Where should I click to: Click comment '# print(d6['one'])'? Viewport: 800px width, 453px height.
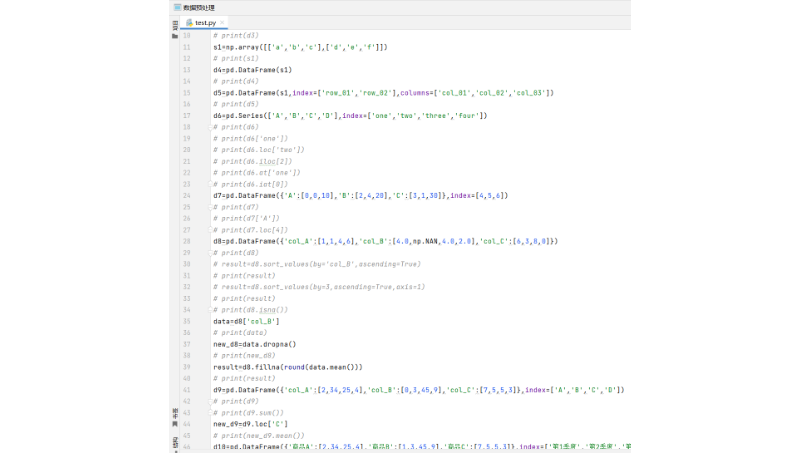(251, 139)
